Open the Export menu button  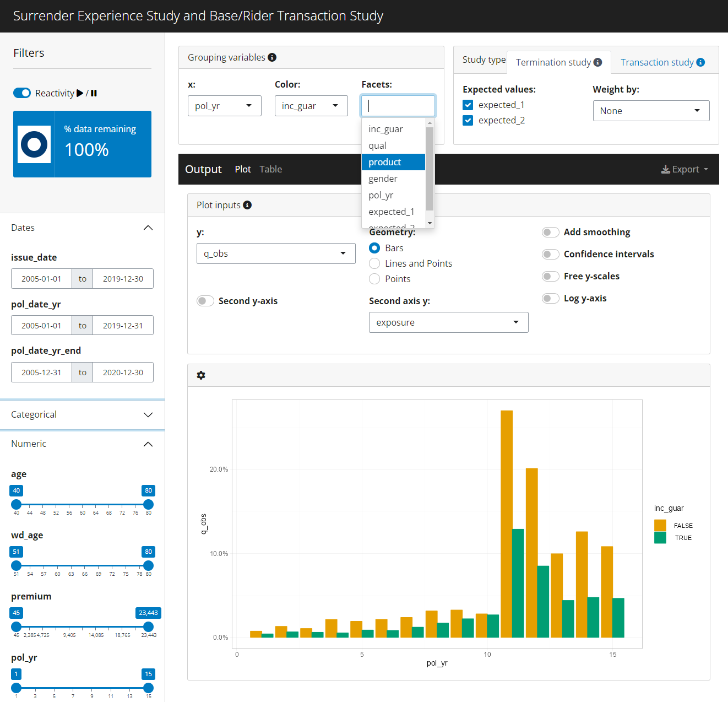coord(684,169)
